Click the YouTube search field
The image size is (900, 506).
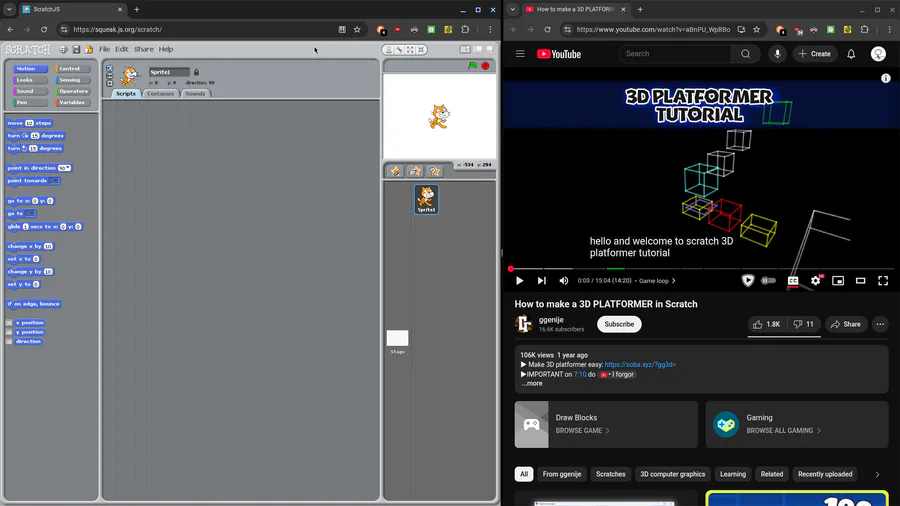click(675, 54)
